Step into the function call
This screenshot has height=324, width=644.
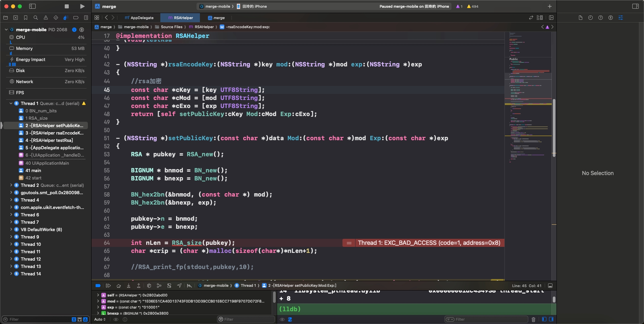(128, 286)
